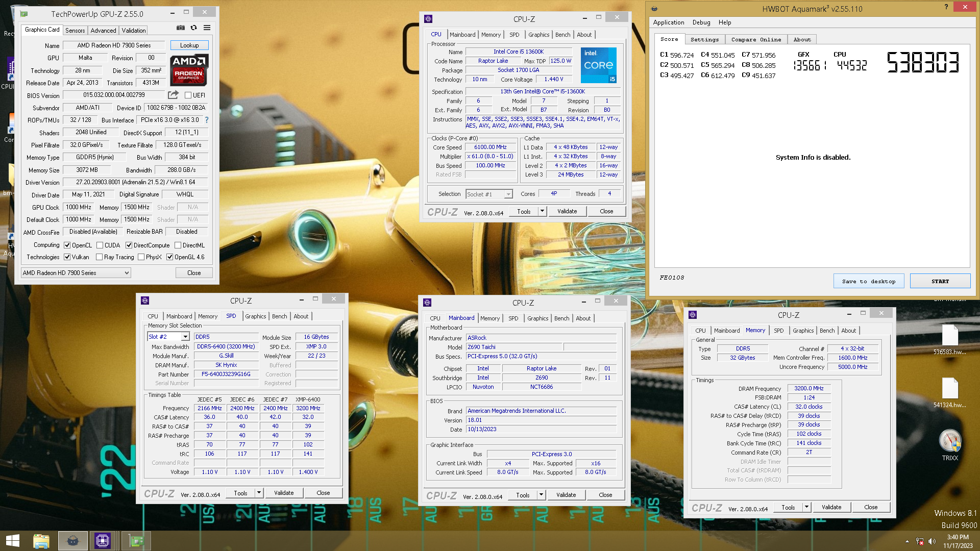Open the AMD Radeon HD 7900 Series dropdown

[76, 273]
